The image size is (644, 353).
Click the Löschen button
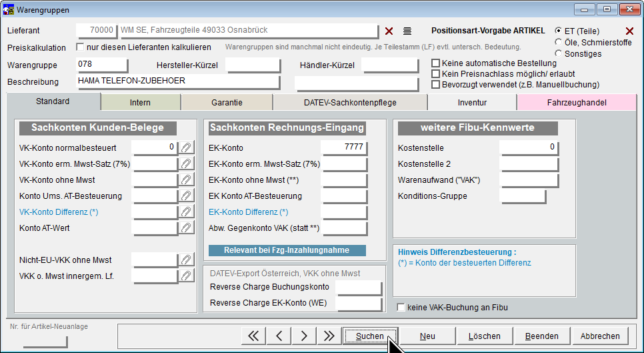tap(485, 336)
